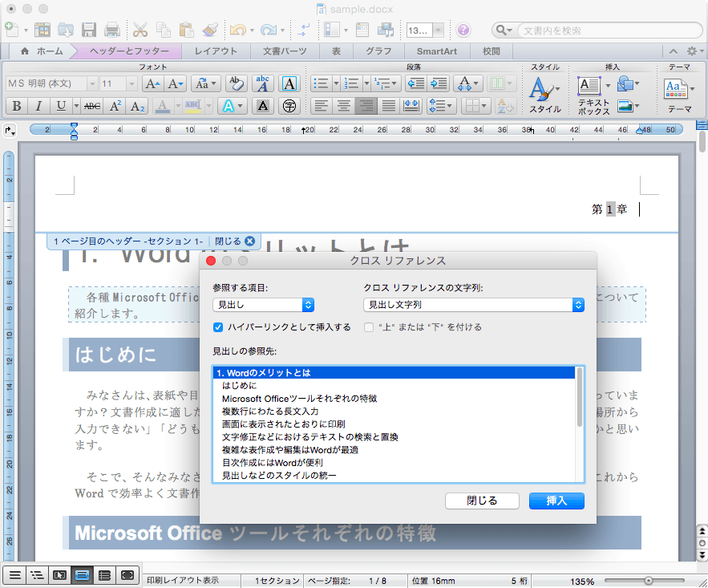Click Increase indent icon
This screenshot has width=708, height=588.
439,83
